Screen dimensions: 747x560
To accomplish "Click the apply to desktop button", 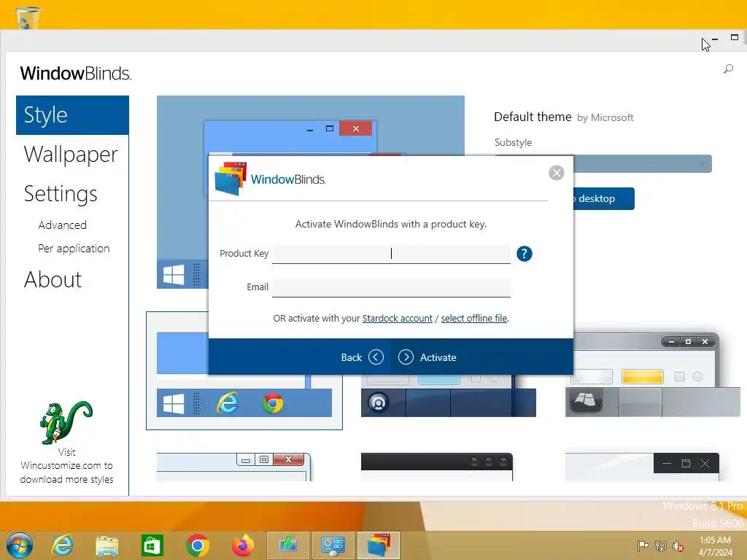I will click(x=603, y=198).
